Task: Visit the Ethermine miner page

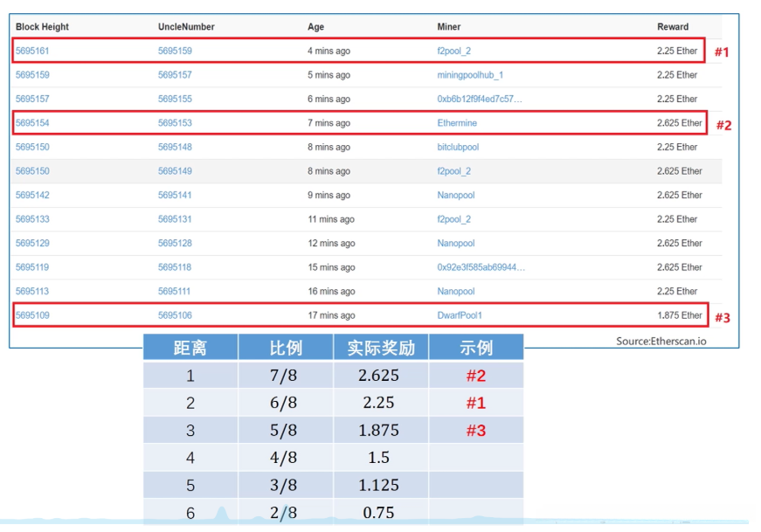Action: pos(457,123)
